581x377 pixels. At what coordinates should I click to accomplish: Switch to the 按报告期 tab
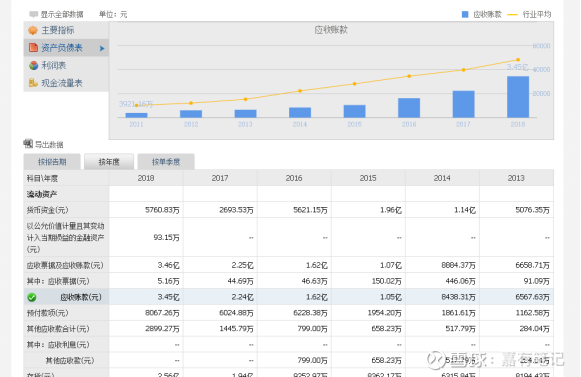click(x=52, y=162)
